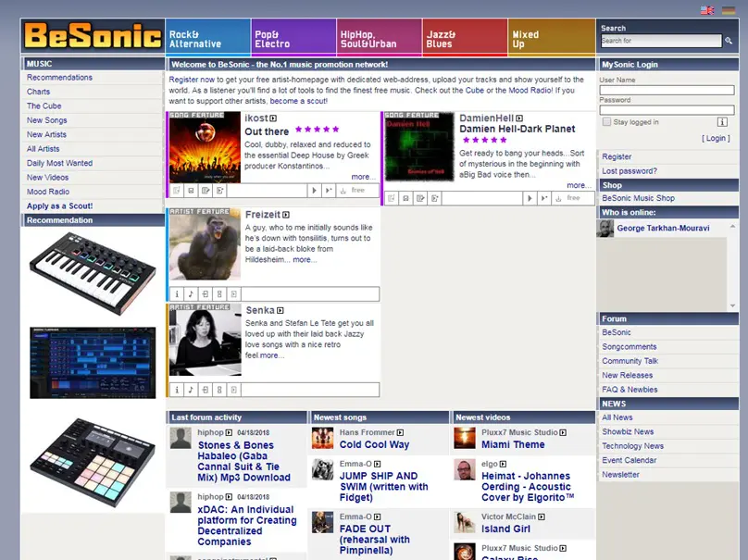Enable the Stay logged in checkbox

click(606, 121)
